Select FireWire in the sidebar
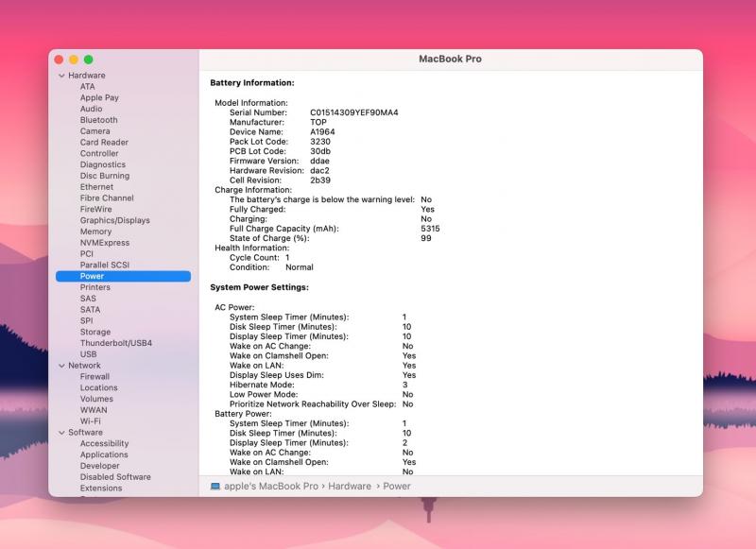This screenshot has height=549, width=756. pyautogui.click(x=96, y=209)
